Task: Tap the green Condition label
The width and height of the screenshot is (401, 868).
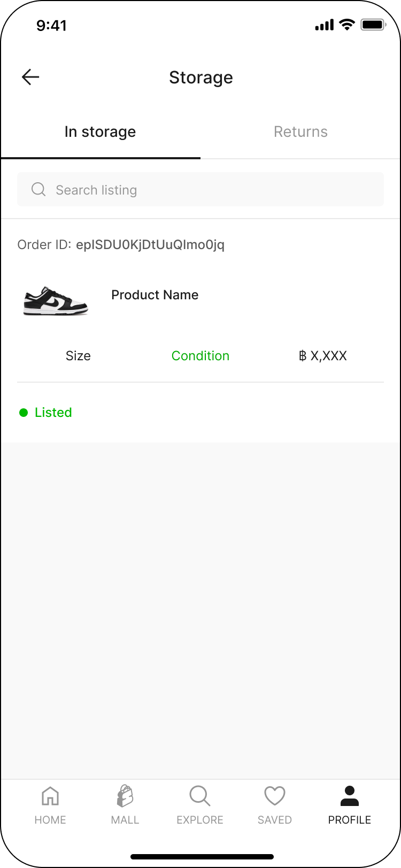Action: coord(200,356)
